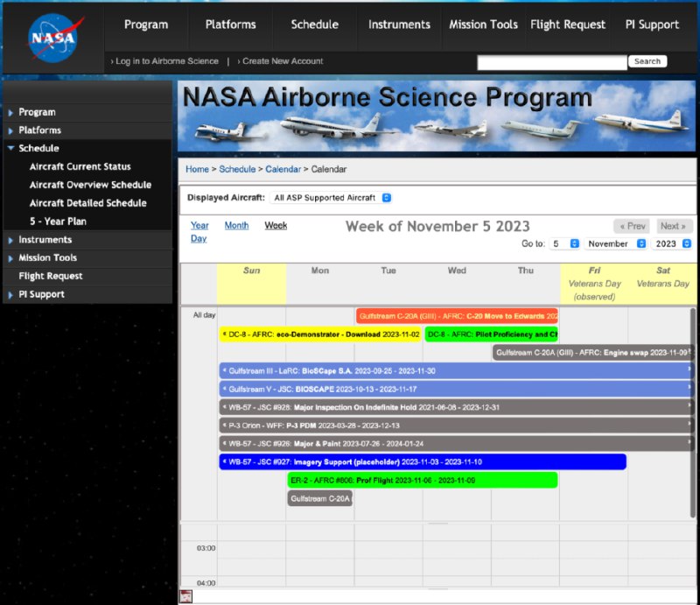Open the Displayed Aircraft dropdown

pos(331,198)
